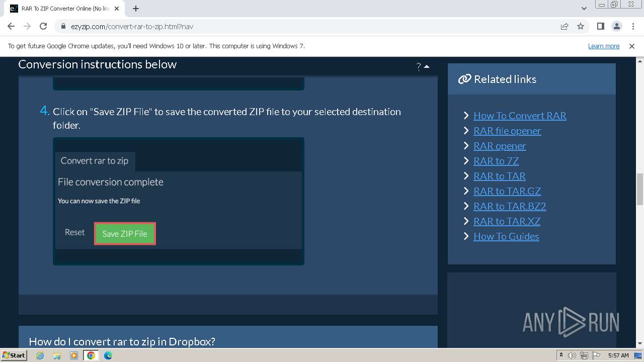Open Learn more about Chrome updates
The image size is (644, 362).
click(604, 46)
